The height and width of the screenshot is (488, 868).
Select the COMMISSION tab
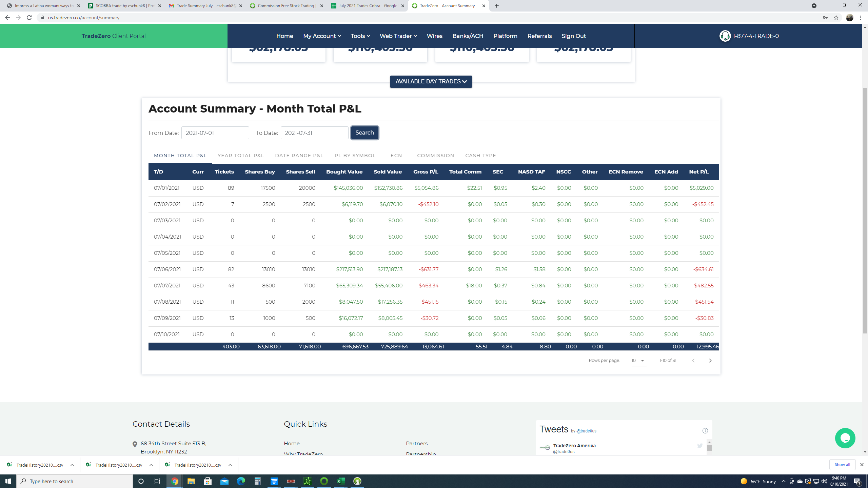[435, 156]
